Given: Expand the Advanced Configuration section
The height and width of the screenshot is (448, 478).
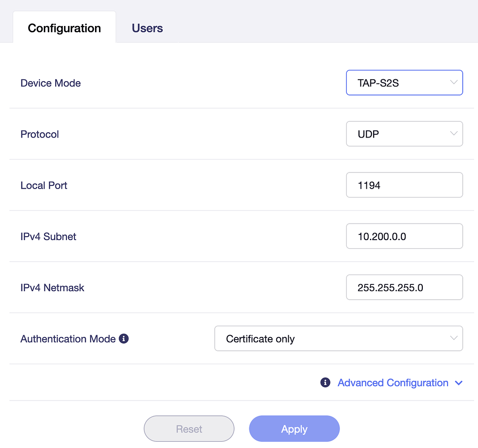Looking at the screenshot, I should 392,383.
